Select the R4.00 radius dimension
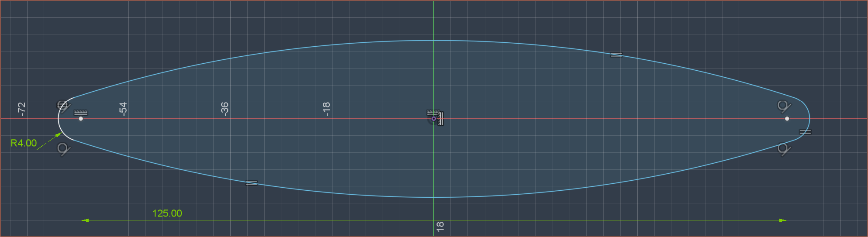The image size is (868, 237). (24, 143)
